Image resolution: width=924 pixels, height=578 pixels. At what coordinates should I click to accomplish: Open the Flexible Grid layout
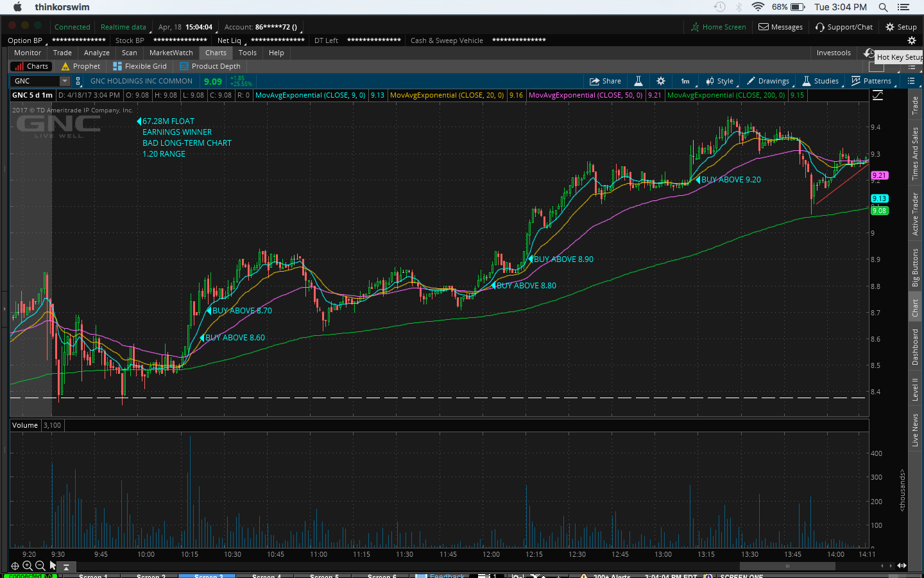(140, 66)
